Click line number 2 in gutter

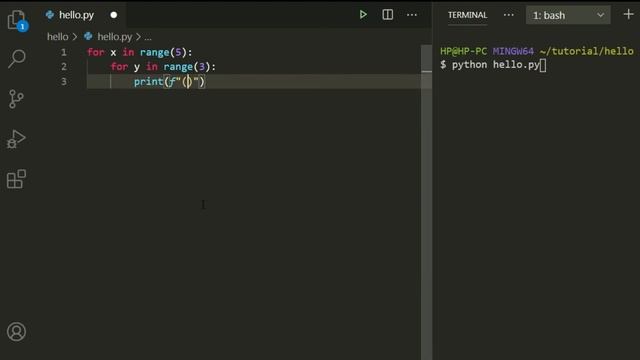[64, 67]
